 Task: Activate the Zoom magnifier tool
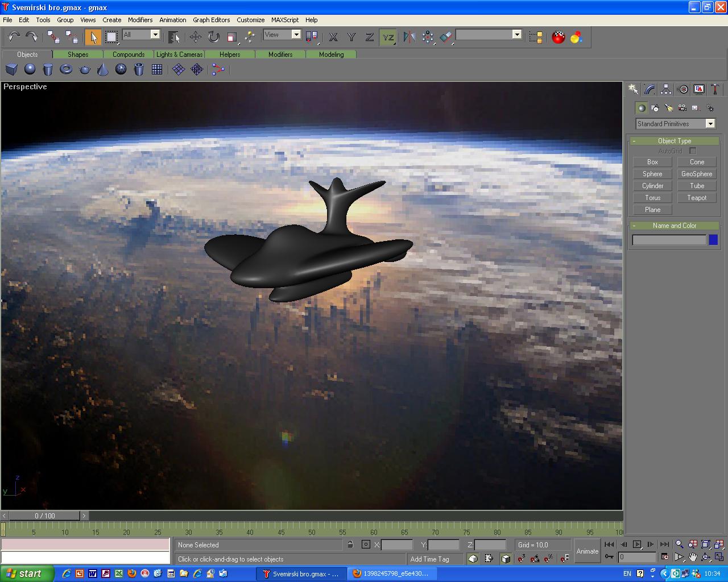(x=679, y=544)
